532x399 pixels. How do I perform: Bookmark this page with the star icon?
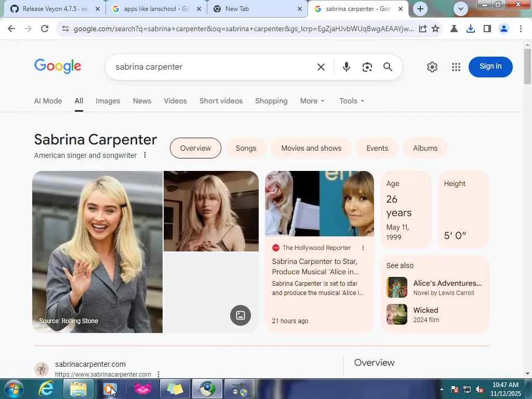coord(435,29)
